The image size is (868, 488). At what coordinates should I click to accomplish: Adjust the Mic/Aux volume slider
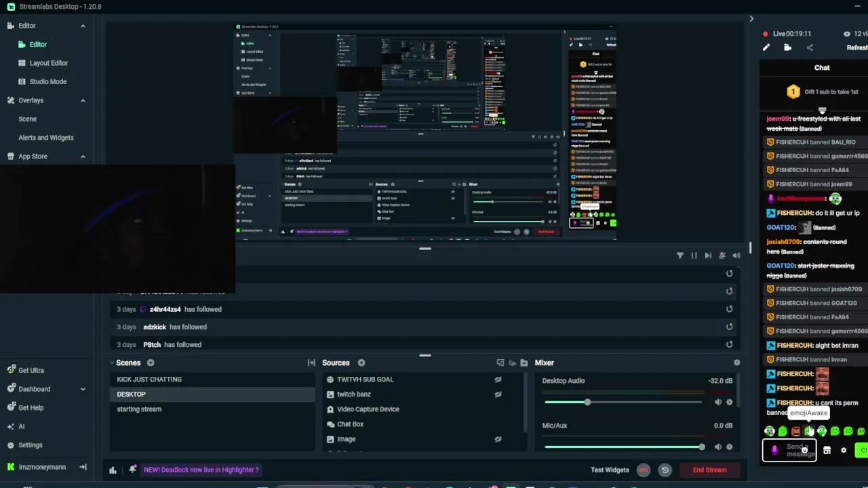[623, 447]
